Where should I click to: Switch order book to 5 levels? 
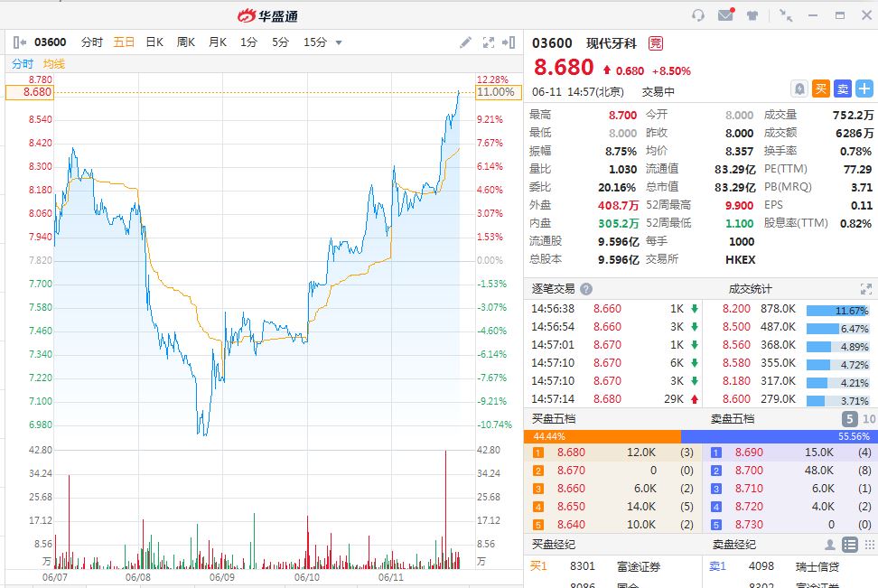coord(849,419)
